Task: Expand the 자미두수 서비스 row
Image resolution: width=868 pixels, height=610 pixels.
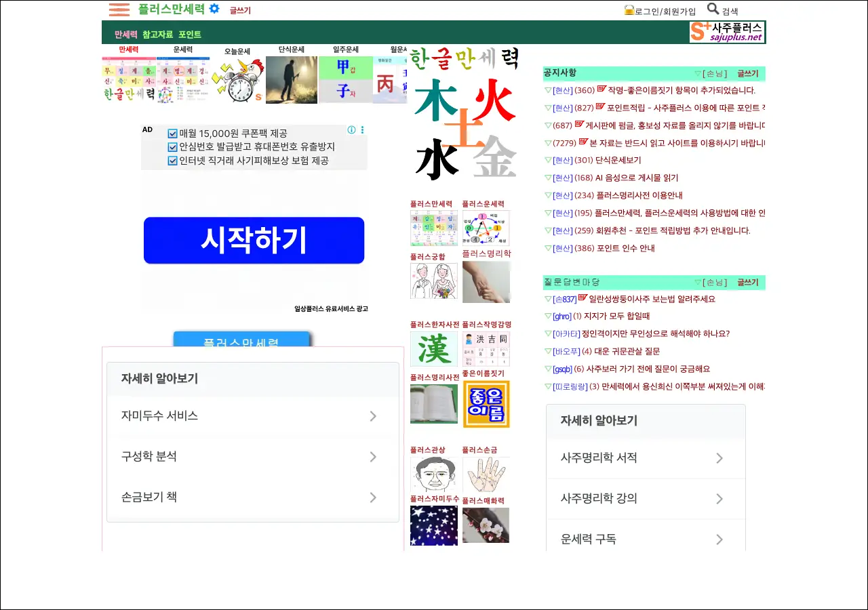Action: pos(252,416)
